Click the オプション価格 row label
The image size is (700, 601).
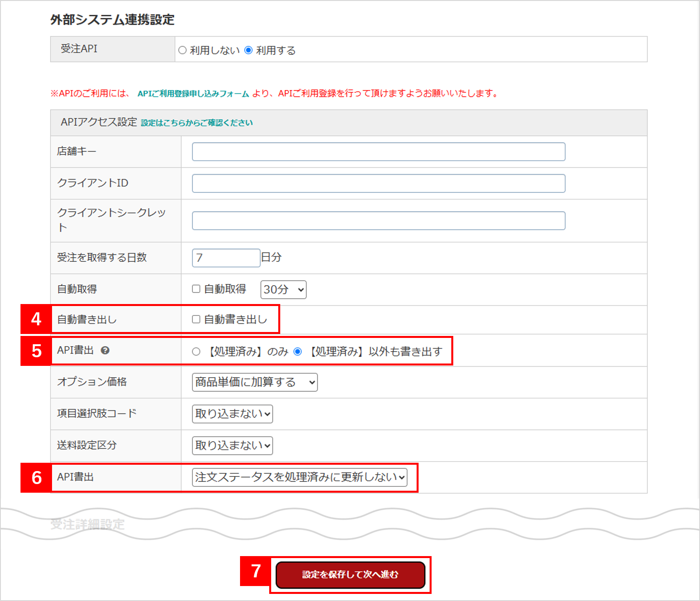92,382
